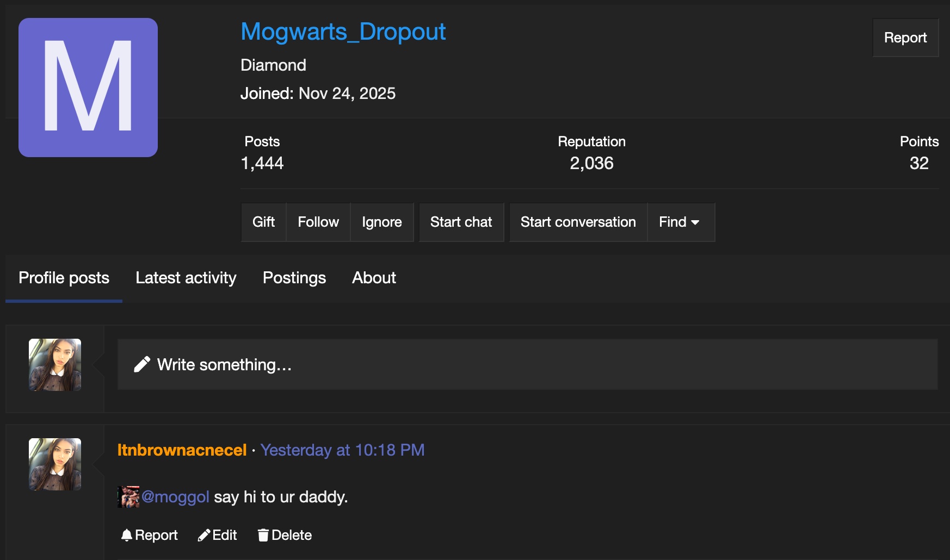Follow Mogwarts_Dropout with the Follow button
The height and width of the screenshot is (560, 950).
pyautogui.click(x=318, y=222)
